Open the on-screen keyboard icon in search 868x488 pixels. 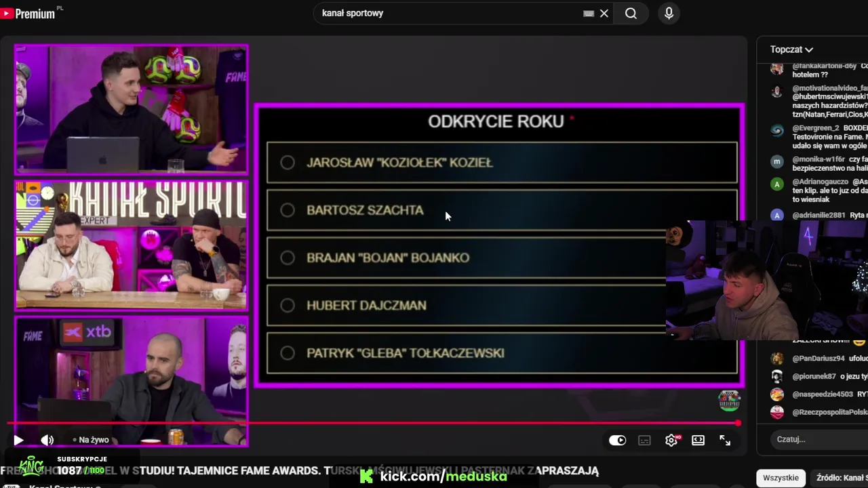pos(589,13)
